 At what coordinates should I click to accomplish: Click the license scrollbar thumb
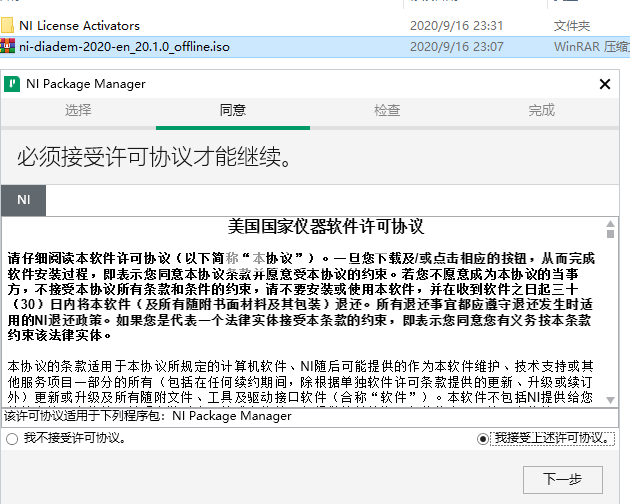[x=610, y=234]
